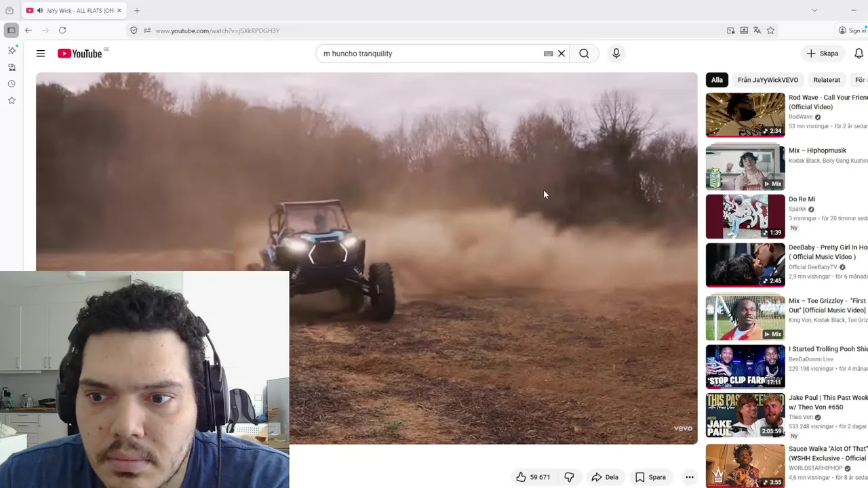Click the RodWave channel name

click(x=800, y=117)
